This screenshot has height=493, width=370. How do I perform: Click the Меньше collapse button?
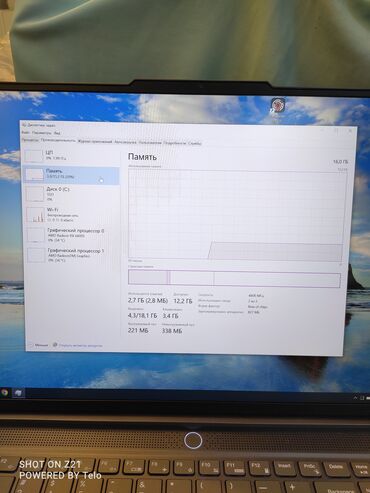[39, 345]
